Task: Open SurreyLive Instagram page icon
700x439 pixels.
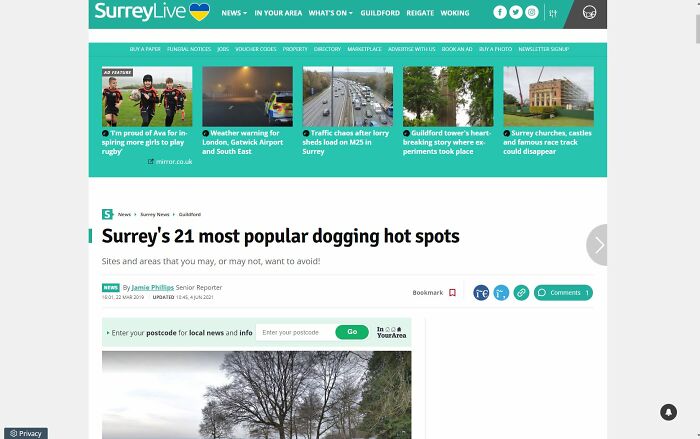Action: point(532,13)
